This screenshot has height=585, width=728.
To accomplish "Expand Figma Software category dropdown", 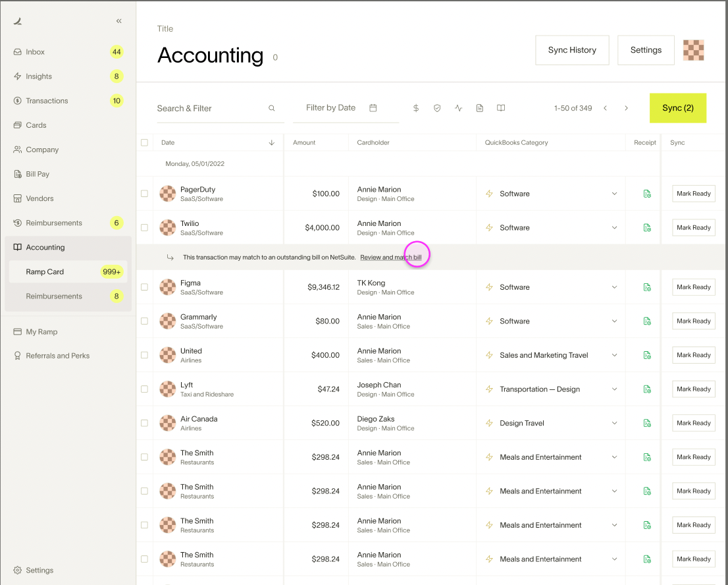I will (x=614, y=287).
